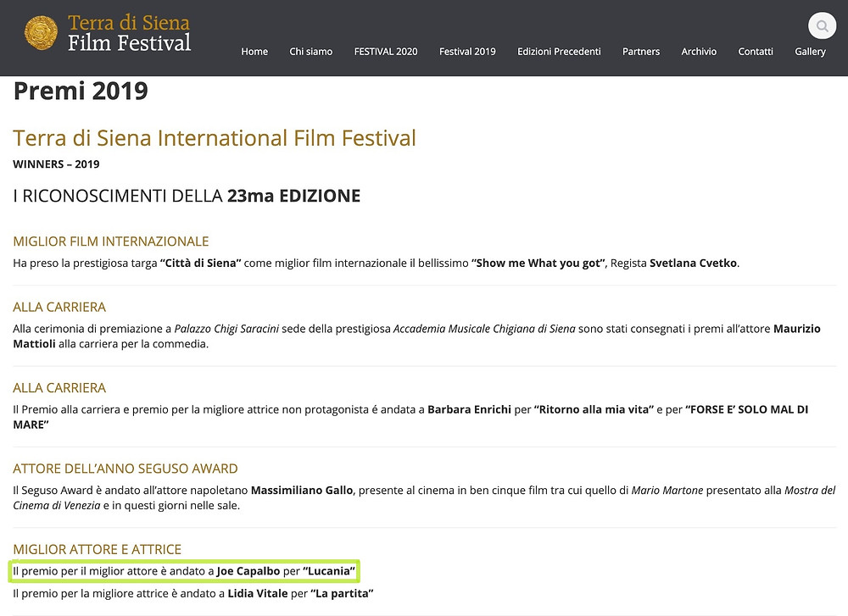
Task: Open the search icon in header
Action: (822, 25)
